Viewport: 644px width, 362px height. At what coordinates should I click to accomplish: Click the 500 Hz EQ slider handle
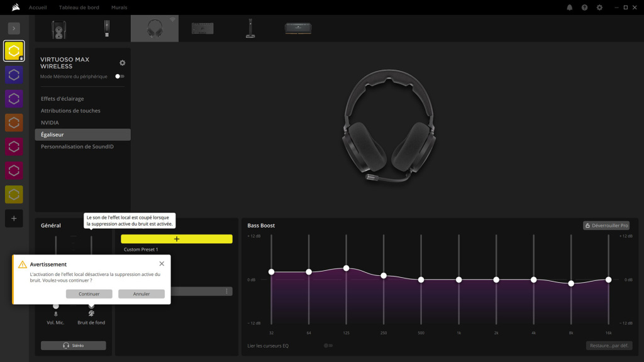(x=421, y=280)
